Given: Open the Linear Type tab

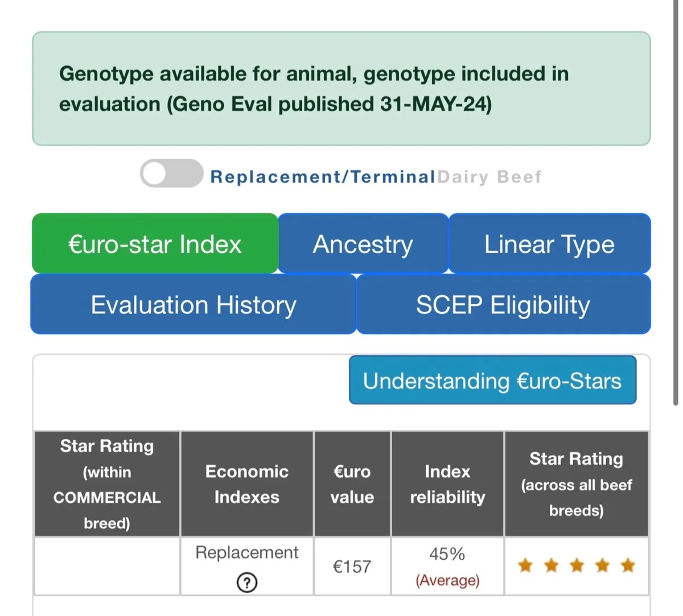Looking at the screenshot, I should (x=549, y=244).
